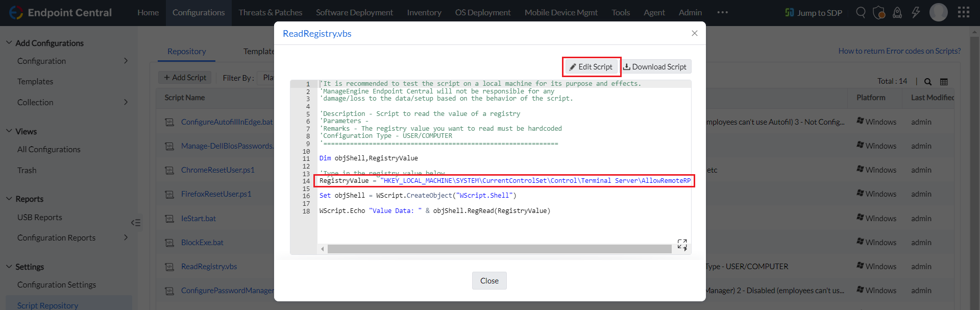Click the Endpoint Central logo
This screenshot has height=310, width=980.
tap(61, 13)
